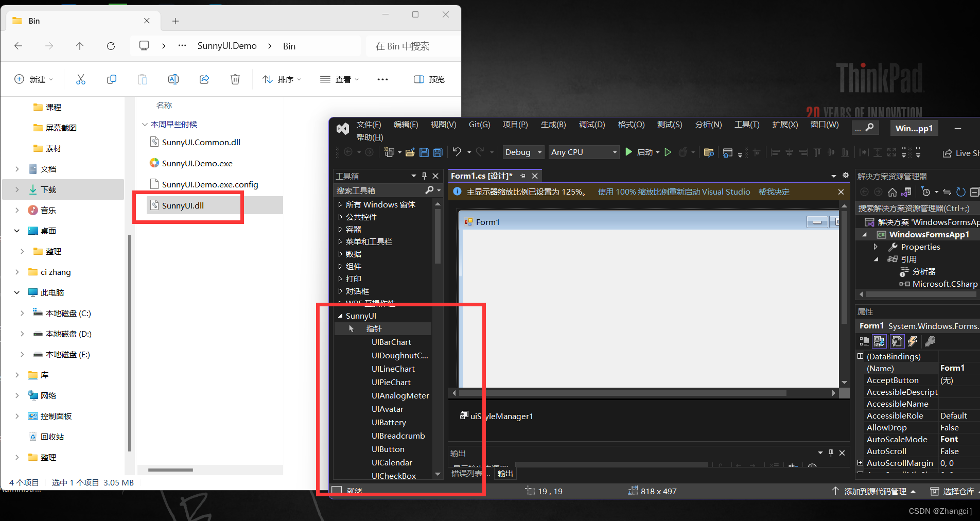Open the 排序 sort dropdown in Explorer

pos(282,79)
